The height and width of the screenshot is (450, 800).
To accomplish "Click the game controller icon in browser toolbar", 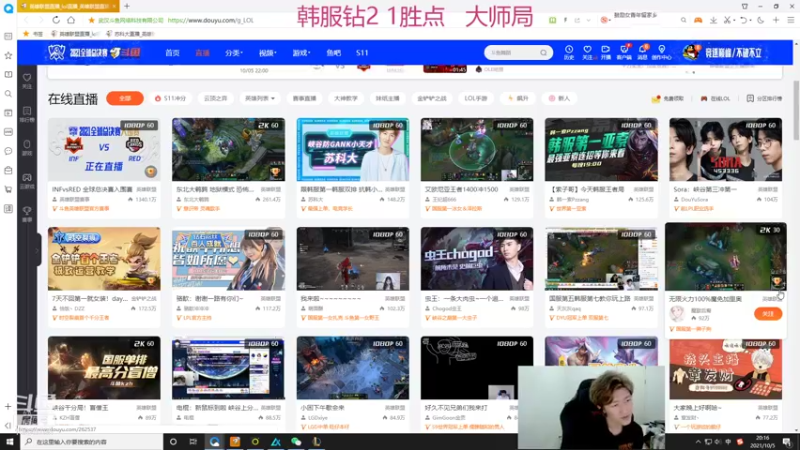I will (698, 20).
